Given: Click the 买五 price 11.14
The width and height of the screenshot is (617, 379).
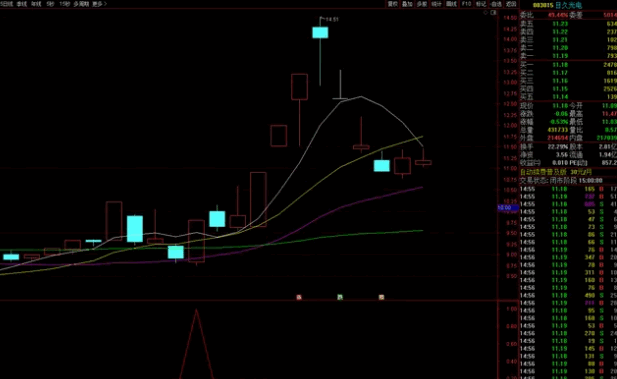Looking at the screenshot, I should pyautogui.click(x=560, y=97).
